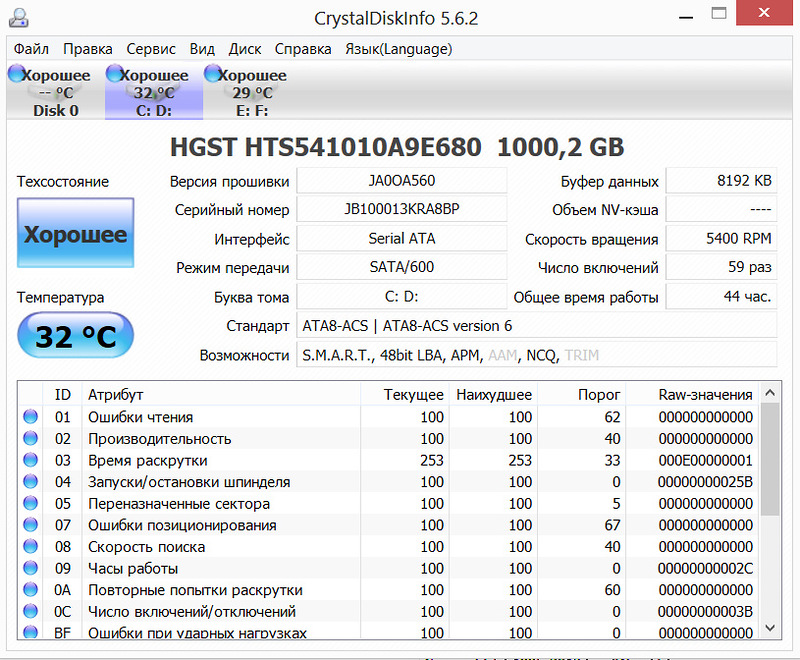Select the Скорость поиска attribute row text
This screenshot has width=800, height=660.
coord(146,546)
